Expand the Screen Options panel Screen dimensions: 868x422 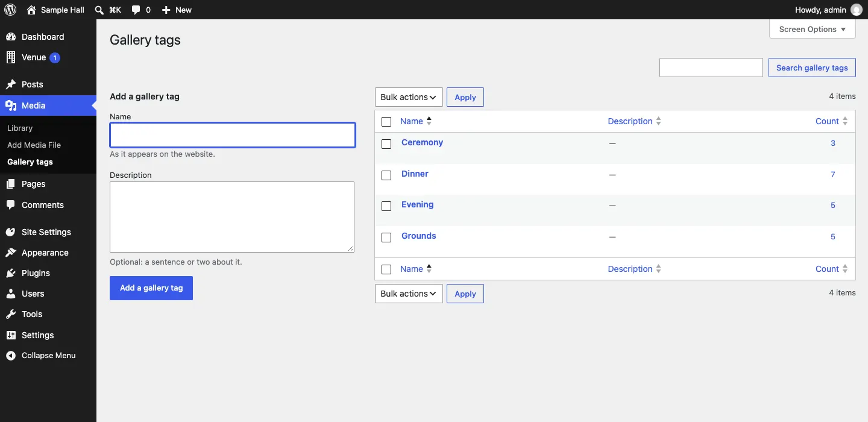pyautogui.click(x=813, y=29)
